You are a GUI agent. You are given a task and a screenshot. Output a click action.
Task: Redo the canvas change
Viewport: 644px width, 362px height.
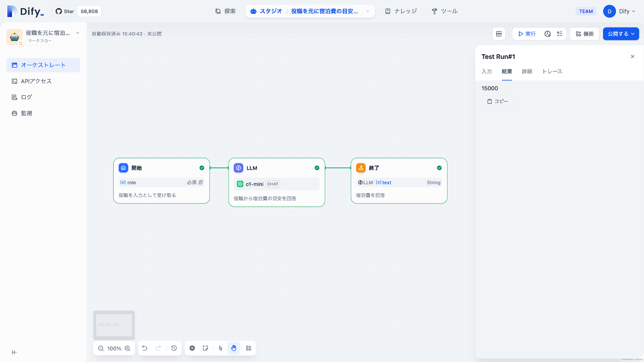coord(158,348)
